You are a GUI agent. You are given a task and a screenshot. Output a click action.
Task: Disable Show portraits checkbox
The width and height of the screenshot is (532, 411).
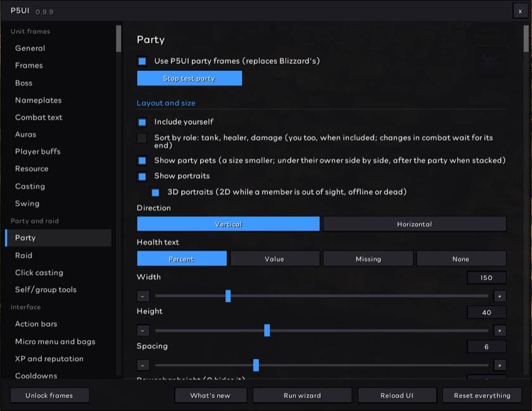click(x=142, y=177)
